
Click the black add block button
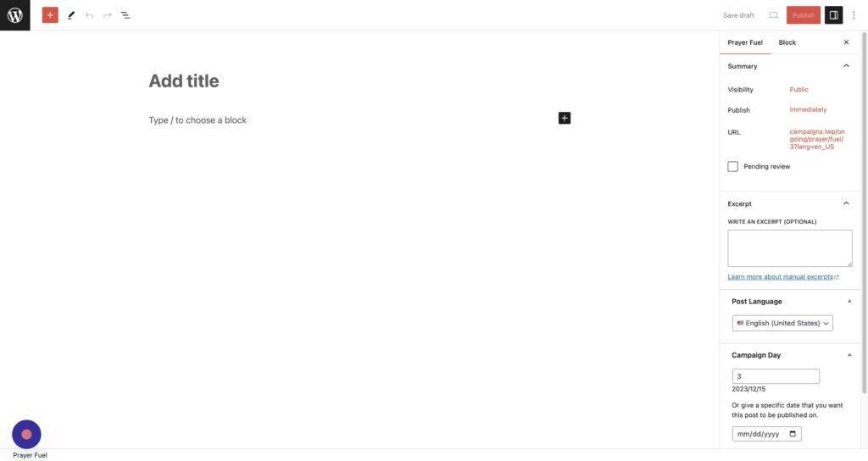pyautogui.click(x=565, y=118)
